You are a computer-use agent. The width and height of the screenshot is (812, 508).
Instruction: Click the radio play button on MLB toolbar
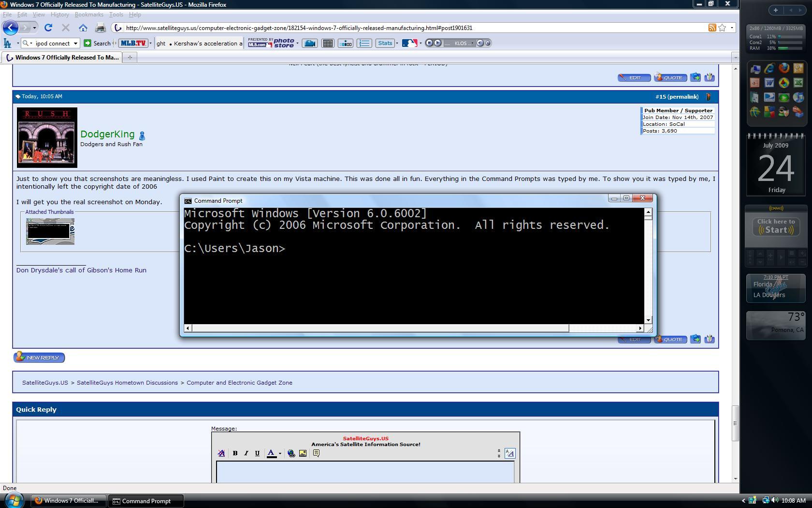[437, 43]
